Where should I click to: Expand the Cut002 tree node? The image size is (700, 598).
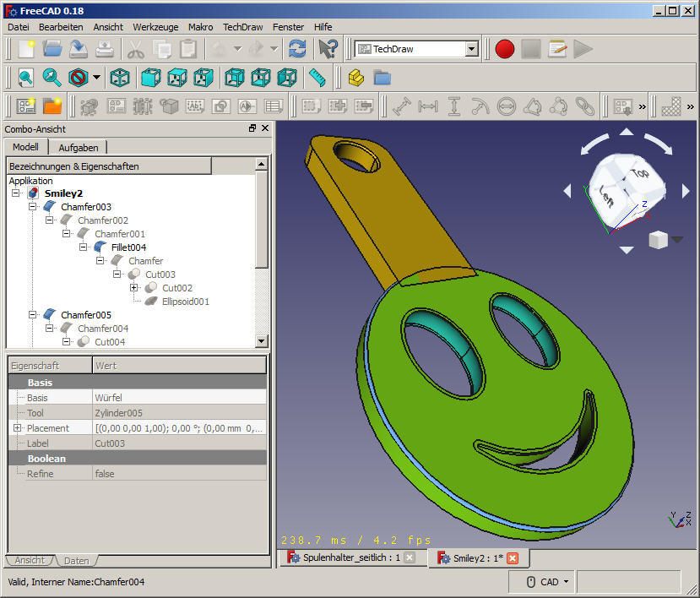click(133, 288)
